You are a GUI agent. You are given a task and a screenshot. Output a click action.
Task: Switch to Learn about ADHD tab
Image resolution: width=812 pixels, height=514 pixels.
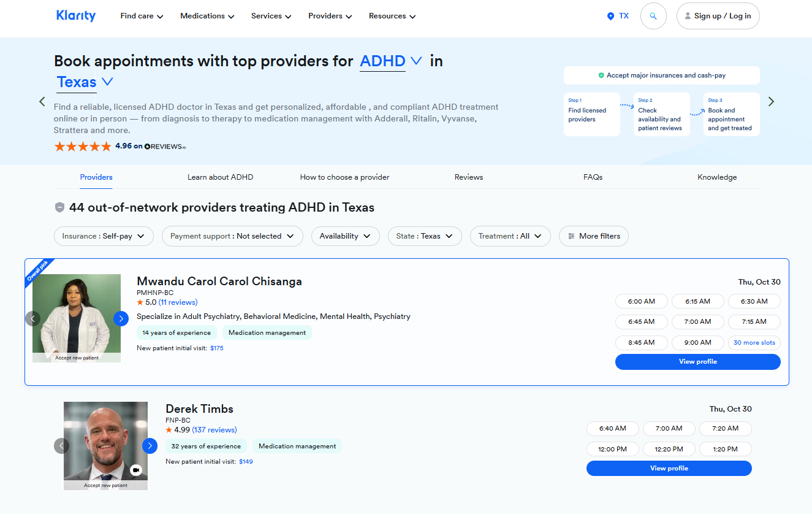click(220, 177)
